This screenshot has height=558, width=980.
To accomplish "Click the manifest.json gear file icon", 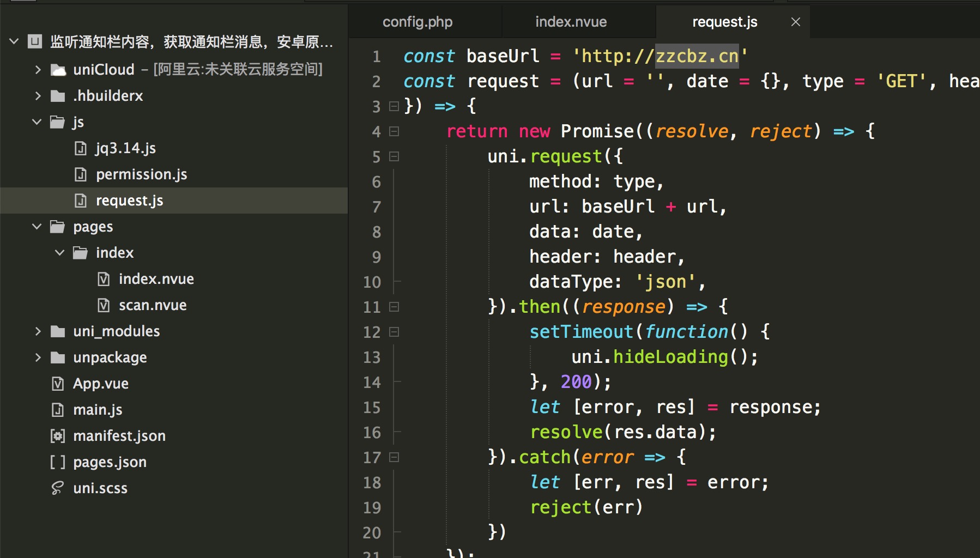I will [x=58, y=436].
